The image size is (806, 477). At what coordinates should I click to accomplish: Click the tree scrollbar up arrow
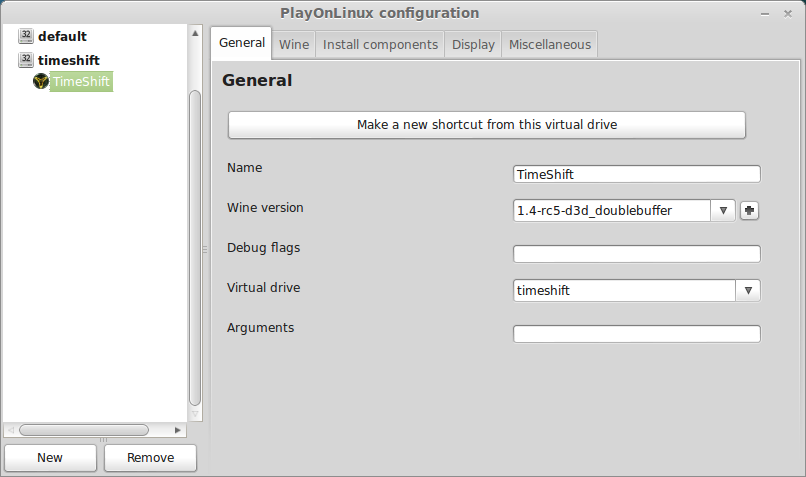click(195, 33)
